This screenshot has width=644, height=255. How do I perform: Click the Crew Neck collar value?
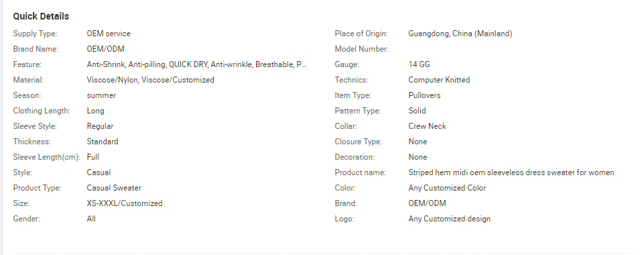(427, 126)
